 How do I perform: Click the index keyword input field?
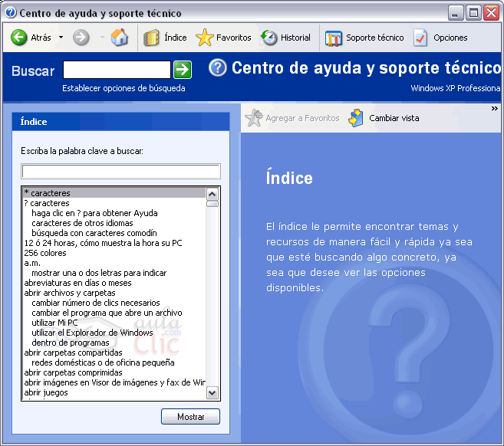[x=120, y=171]
